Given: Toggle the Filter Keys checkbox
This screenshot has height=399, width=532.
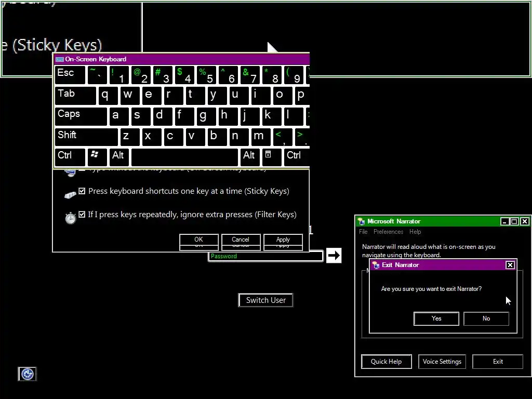Looking at the screenshot, I should point(82,215).
